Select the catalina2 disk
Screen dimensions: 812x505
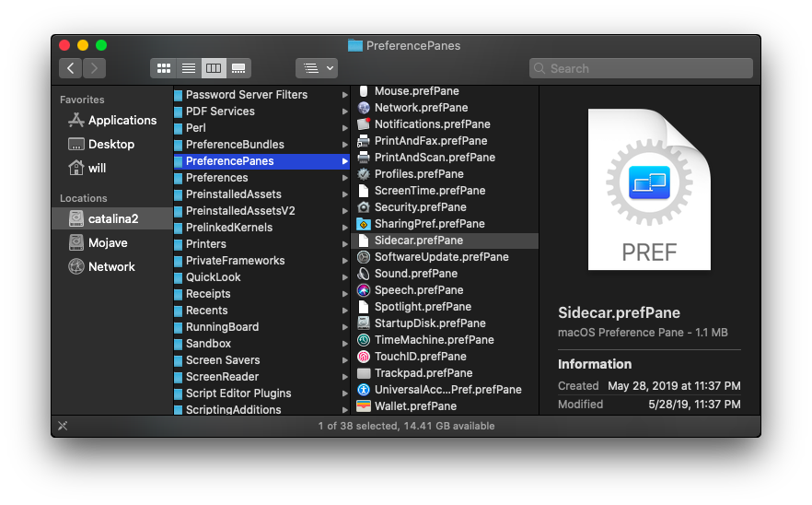[x=112, y=218]
